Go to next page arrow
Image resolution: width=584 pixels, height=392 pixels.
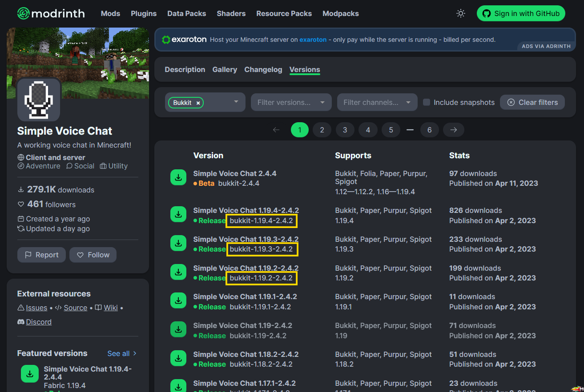(x=453, y=130)
